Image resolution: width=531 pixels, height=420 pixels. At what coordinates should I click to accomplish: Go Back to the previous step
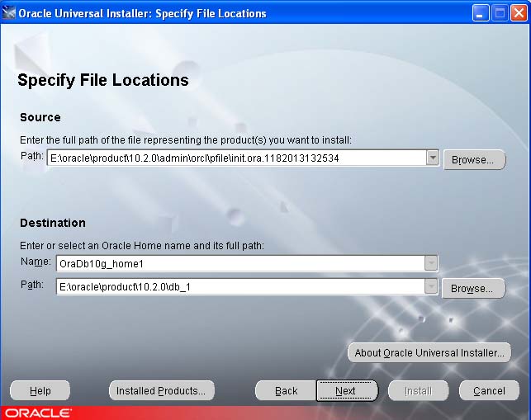point(286,390)
